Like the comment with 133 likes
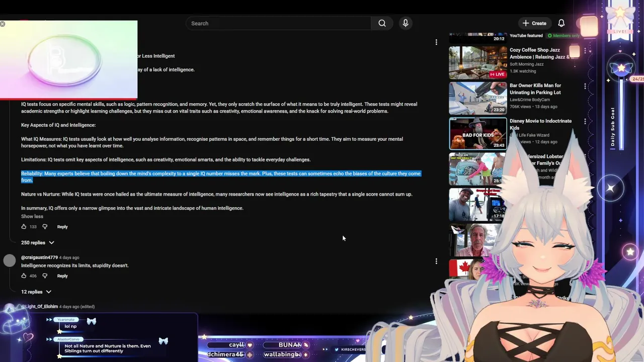 point(24,227)
